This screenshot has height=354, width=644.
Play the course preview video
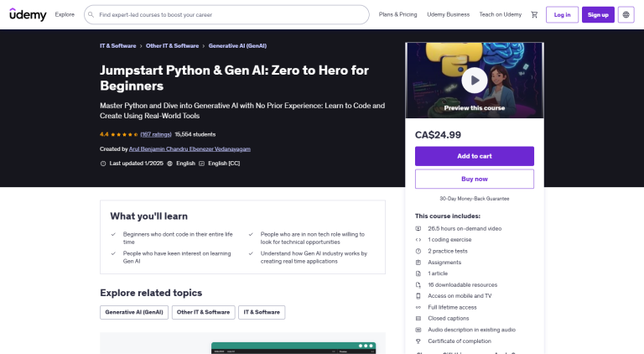click(x=475, y=80)
